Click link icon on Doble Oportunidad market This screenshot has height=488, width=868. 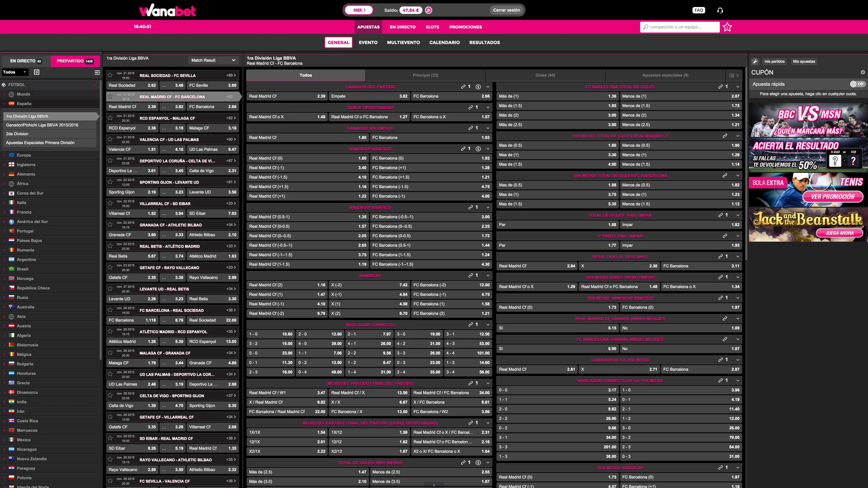471,108
